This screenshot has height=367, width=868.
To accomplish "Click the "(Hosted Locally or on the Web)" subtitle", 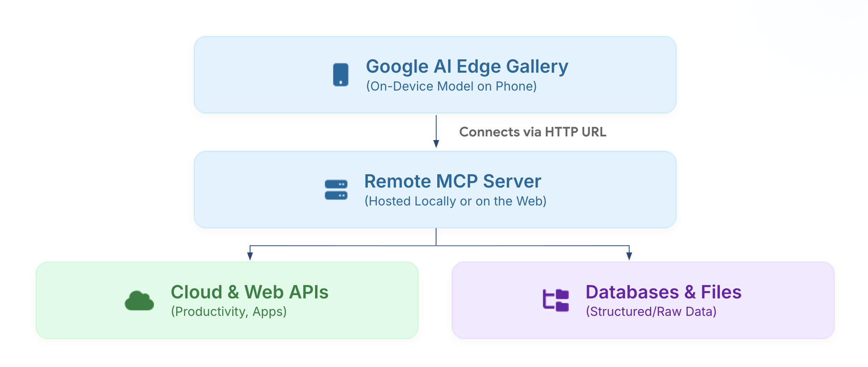I will [456, 201].
